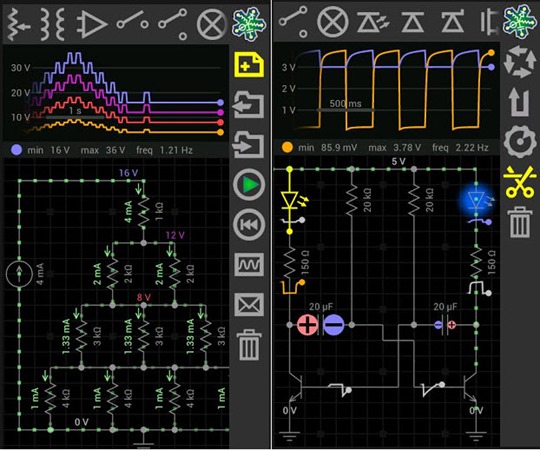Delete with trash icon in left panel
This screenshot has width=540, height=451.
point(249,345)
